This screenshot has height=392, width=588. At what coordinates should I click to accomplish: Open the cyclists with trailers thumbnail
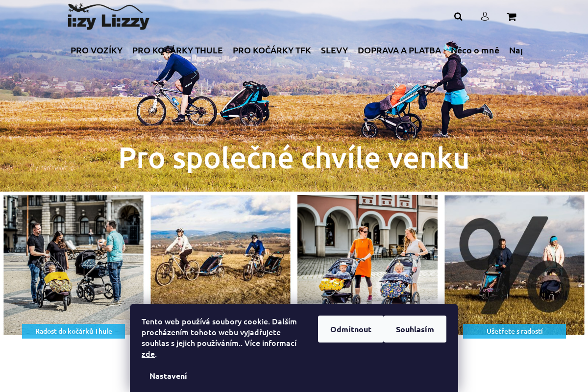pyautogui.click(x=220, y=250)
